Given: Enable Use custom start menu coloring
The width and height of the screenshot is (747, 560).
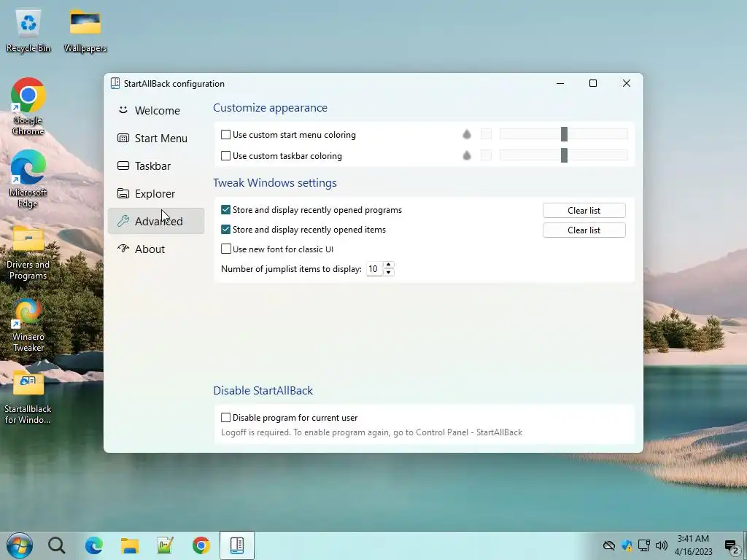Looking at the screenshot, I should (226, 135).
